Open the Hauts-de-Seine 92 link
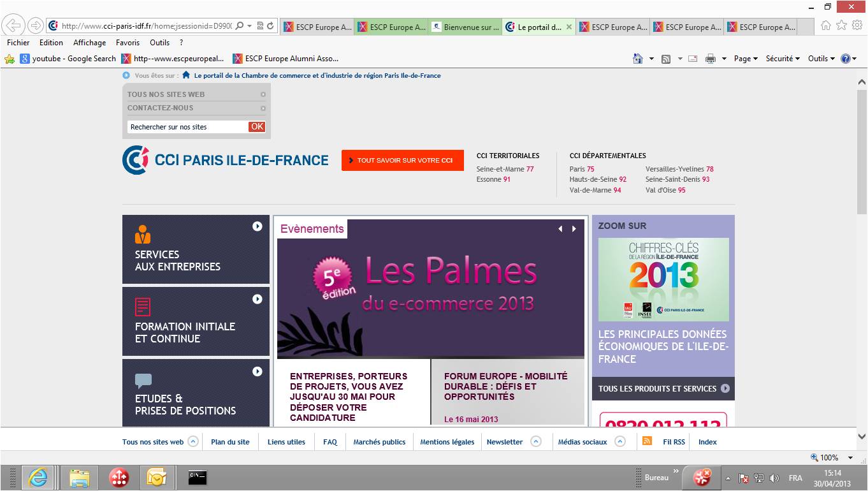868x491 pixels. [x=597, y=180]
